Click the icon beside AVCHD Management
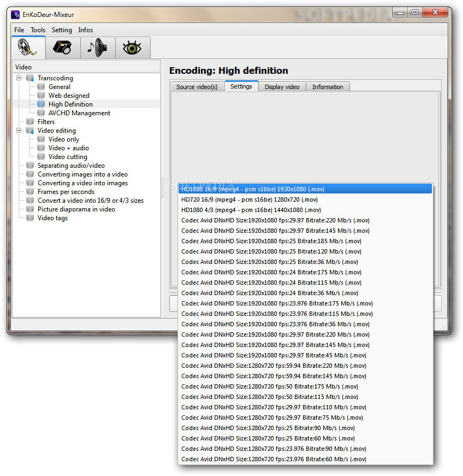Image resolution: width=463 pixels, height=476 pixels. coord(41,113)
